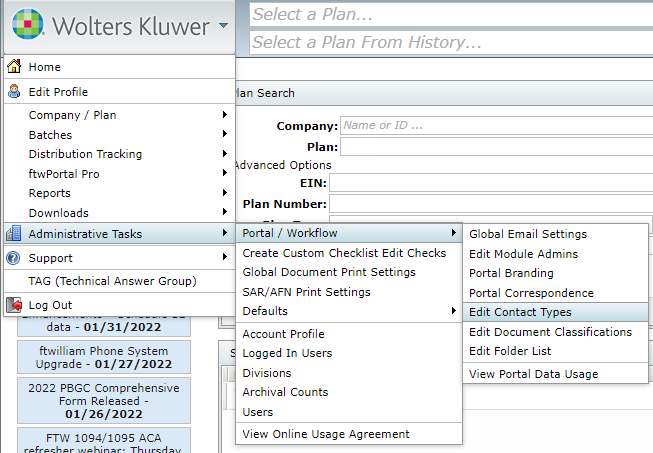
Task: Open 2022 PBGC Comprehensive Form Released news
Action: pyautogui.click(x=104, y=401)
